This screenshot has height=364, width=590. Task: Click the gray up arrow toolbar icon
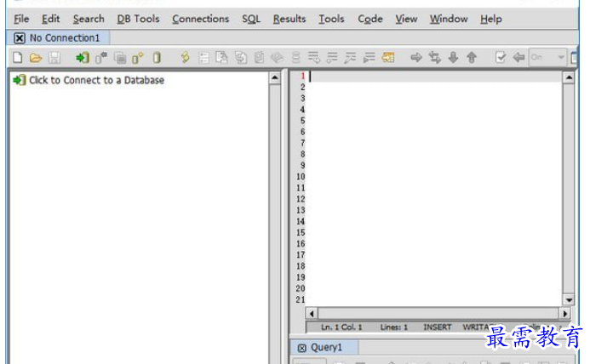(x=472, y=58)
